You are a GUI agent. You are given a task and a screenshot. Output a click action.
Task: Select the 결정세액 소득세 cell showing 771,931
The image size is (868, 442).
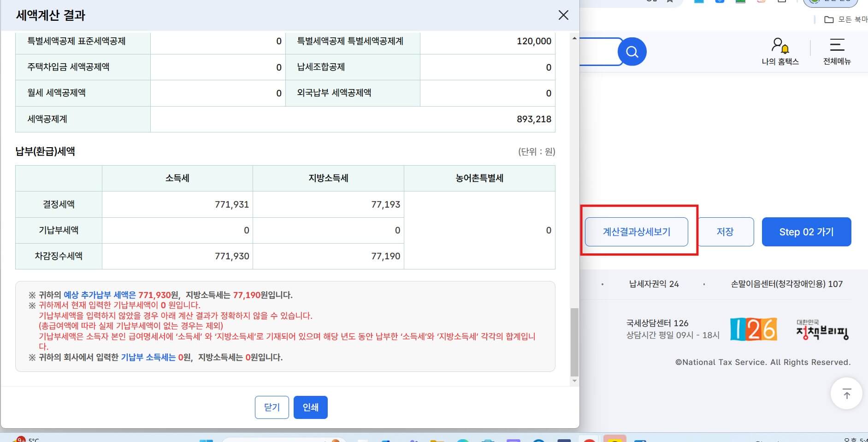[177, 204]
